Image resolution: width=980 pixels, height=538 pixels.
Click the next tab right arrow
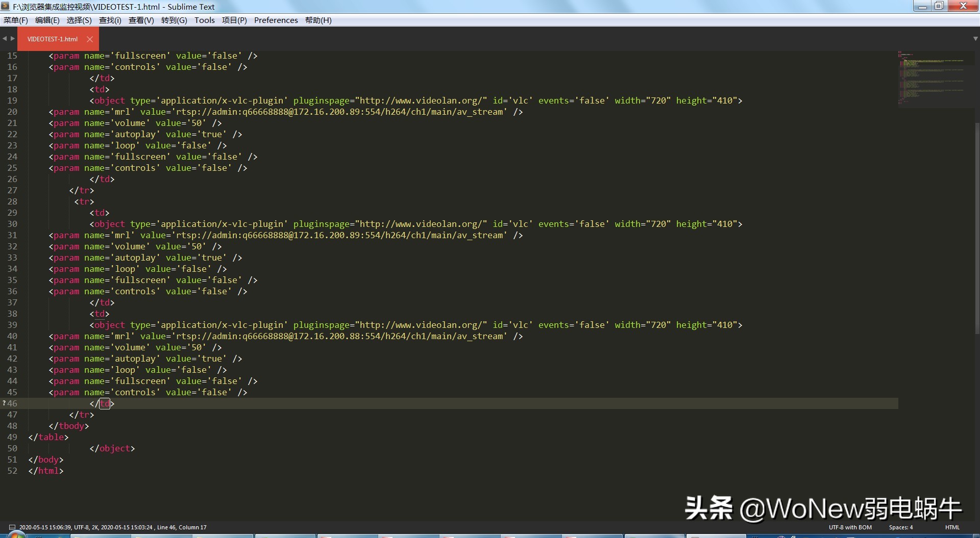coord(13,39)
